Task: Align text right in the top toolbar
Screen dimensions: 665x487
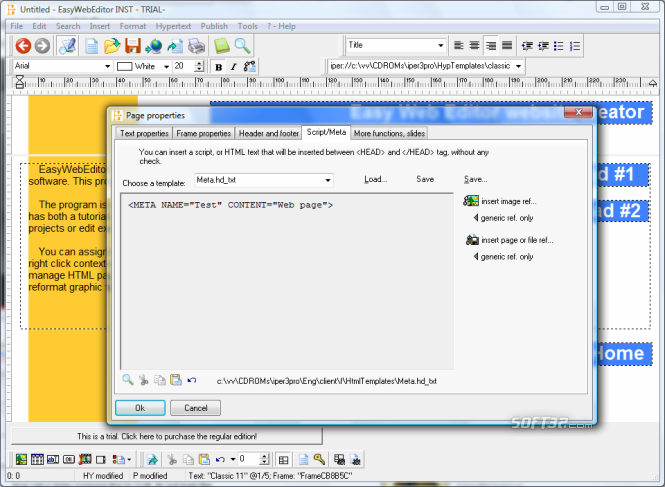Action: click(491, 45)
